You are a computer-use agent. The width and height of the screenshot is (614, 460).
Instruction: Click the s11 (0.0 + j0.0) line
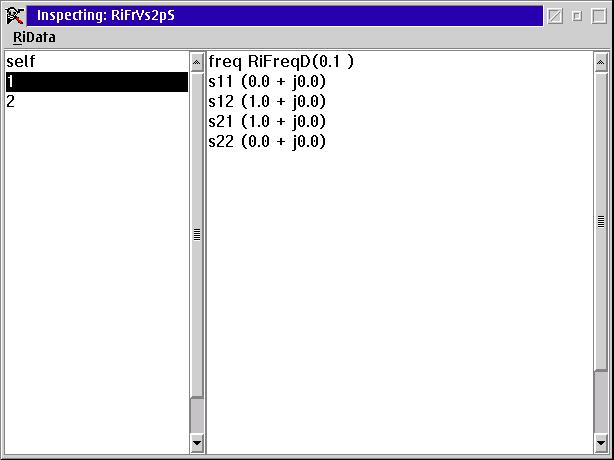pos(267,82)
